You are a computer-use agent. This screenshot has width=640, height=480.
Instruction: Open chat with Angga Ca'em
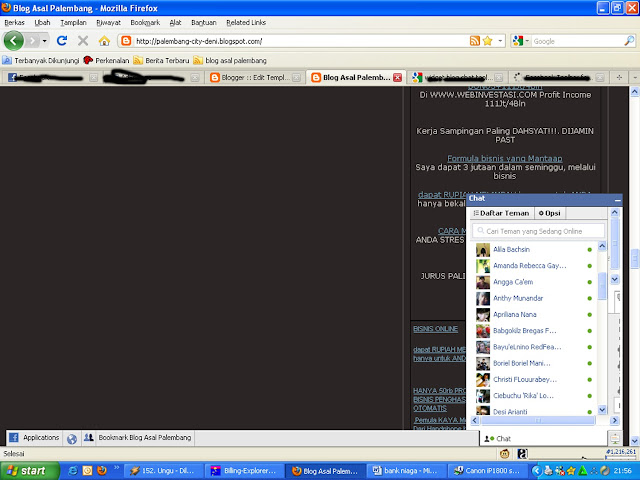click(x=534, y=282)
